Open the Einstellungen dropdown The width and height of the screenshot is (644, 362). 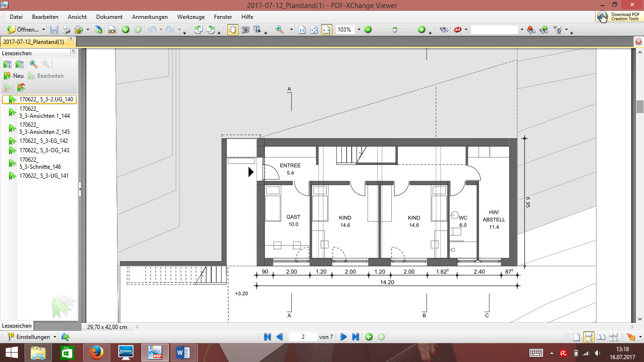pos(55,337)
